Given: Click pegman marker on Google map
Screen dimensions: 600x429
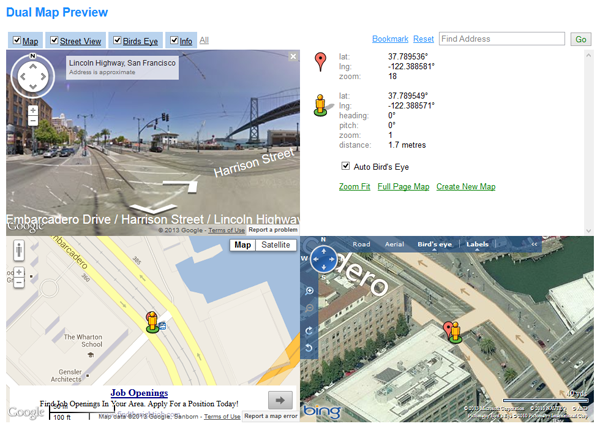Looking at the screenshot, I should pos(152,322).
